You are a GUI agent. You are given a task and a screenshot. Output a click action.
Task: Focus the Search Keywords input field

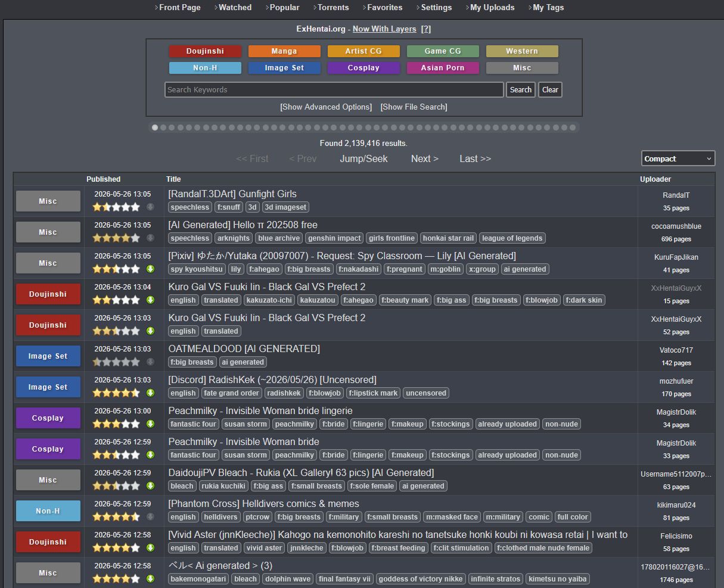(x=334, y=90)
